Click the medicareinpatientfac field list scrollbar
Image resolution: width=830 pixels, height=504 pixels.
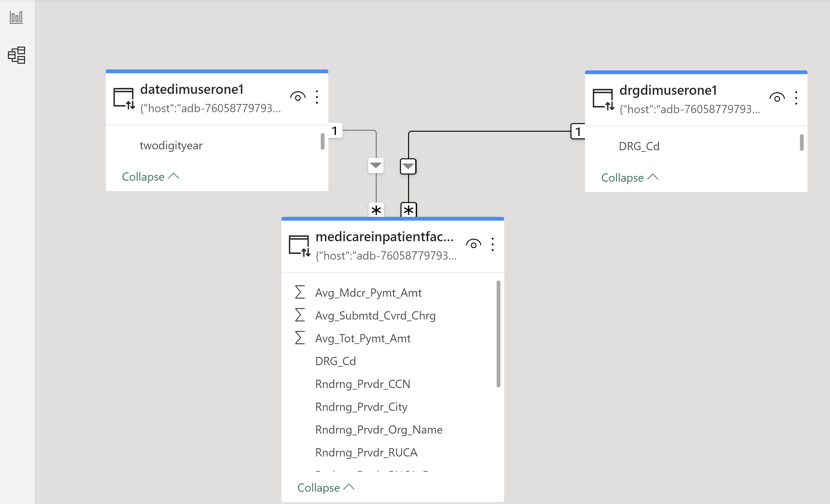(x=498, y=333)
